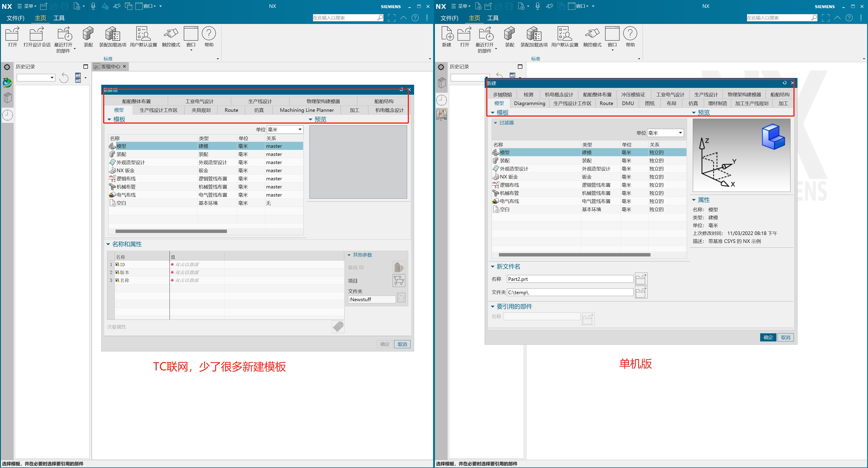Open history filter combo box in left panel
Screen dimensions: 868x468
[36, 78]
